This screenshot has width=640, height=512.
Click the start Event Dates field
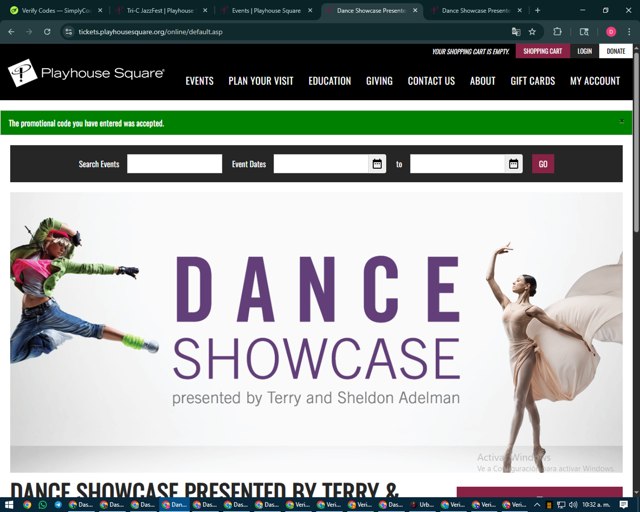click(x=321, y=164)
